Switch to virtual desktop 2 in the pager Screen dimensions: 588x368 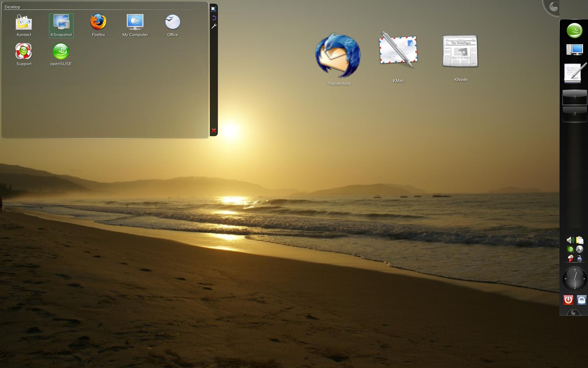[x=575, y=113]
